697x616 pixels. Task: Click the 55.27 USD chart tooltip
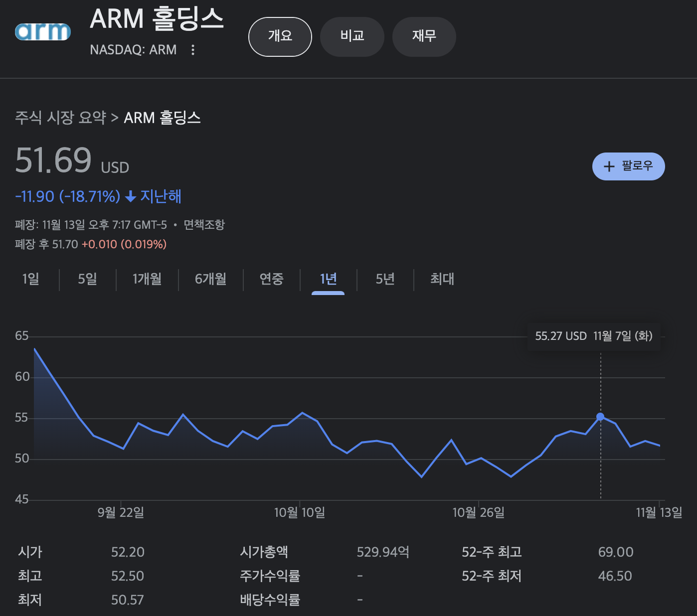point(594,336)
